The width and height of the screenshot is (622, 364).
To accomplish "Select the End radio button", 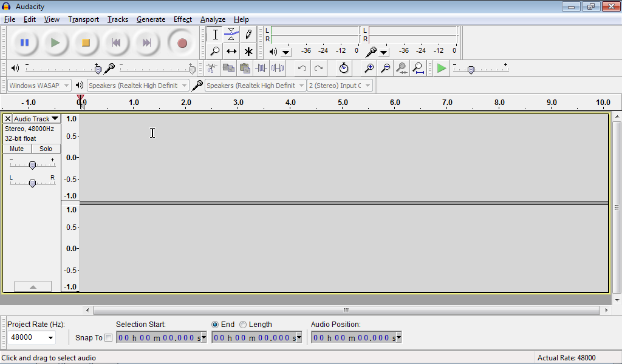I will [215, 325].
